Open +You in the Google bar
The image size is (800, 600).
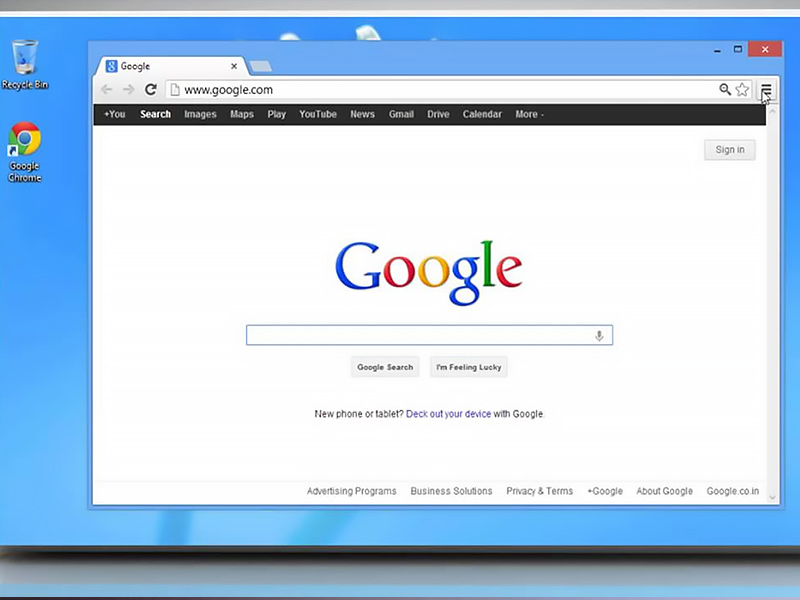pos(115,114)
